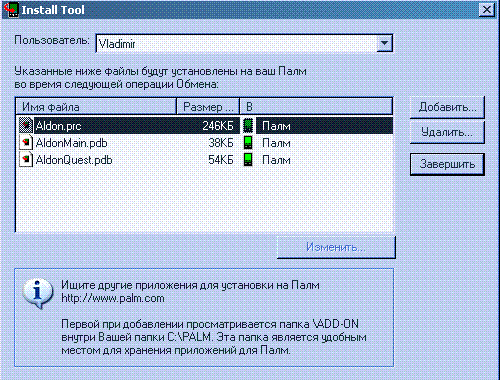Click the 54КБ size value
This screenshot has height=380, width=500.
click(x=221, y=160)
